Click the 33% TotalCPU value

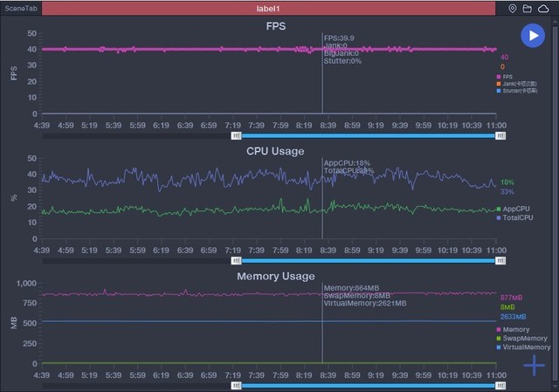pos(507,192)
